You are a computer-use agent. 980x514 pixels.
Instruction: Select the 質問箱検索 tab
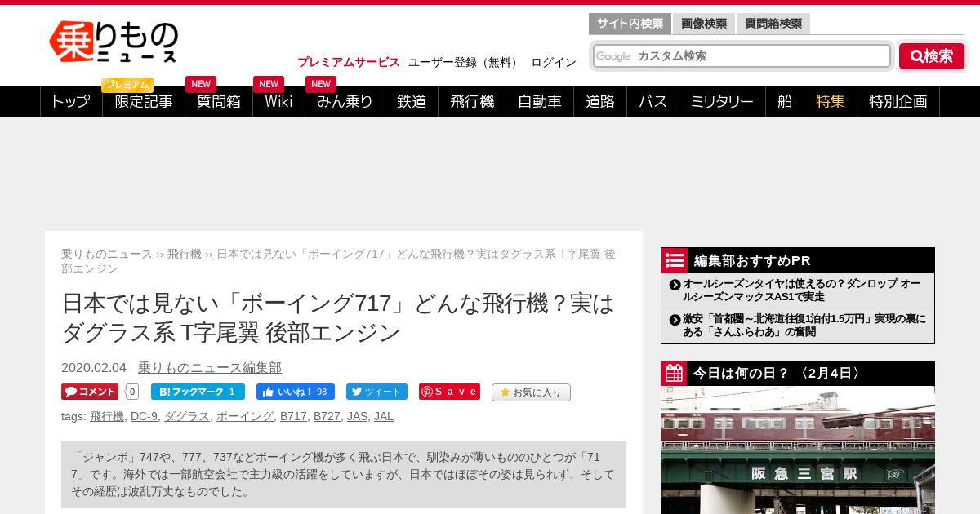773,24
